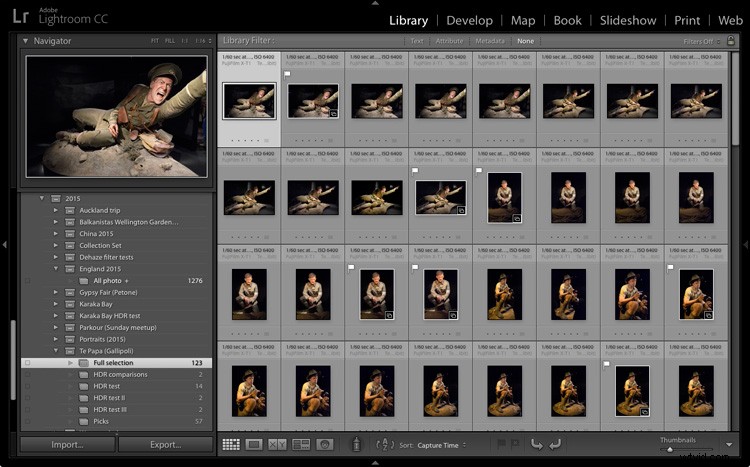
Task: Click the Navigator preview image
Action: pyautogui.click(x=117, y=116)
